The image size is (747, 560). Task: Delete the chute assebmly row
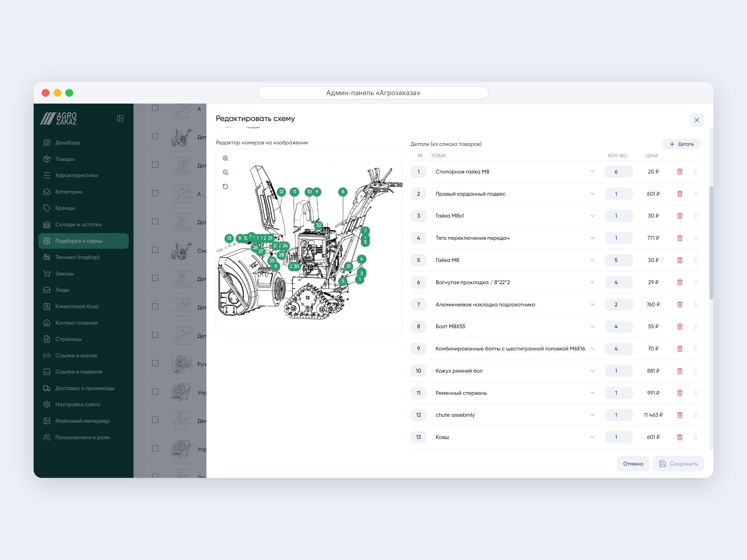[680, 415]
